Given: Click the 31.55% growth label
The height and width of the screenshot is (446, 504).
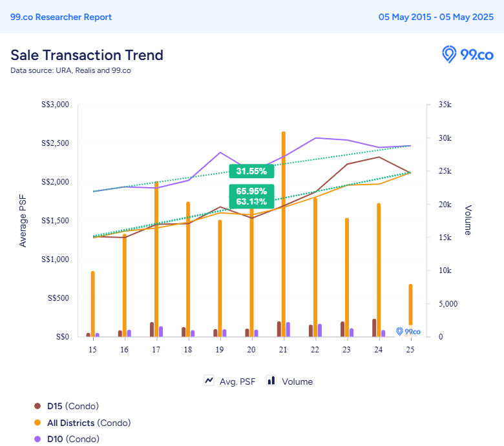Looking at the screenshot, I should click(x=252, y=171).
